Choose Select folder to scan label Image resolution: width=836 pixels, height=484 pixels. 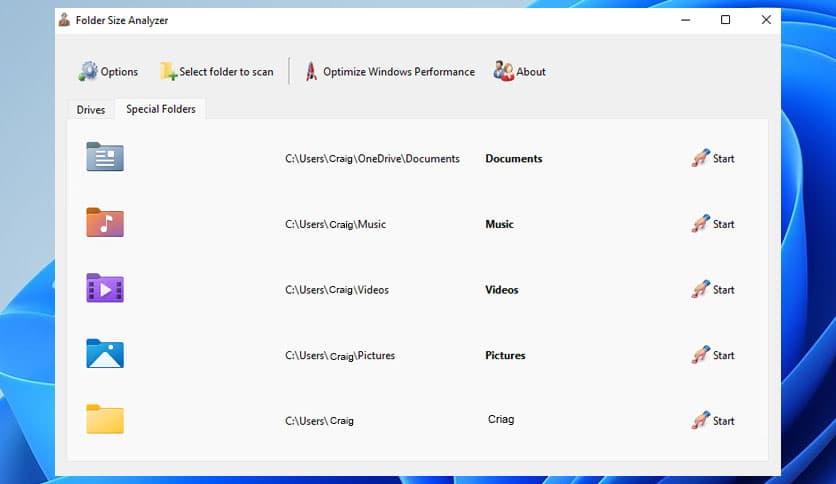(x=226, y=72)
